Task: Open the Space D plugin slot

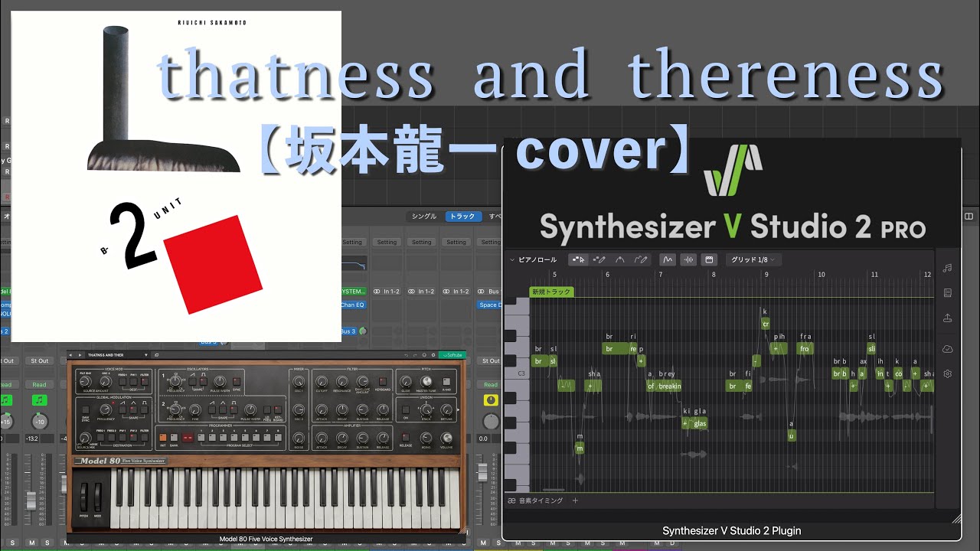Action: (488, 305)
